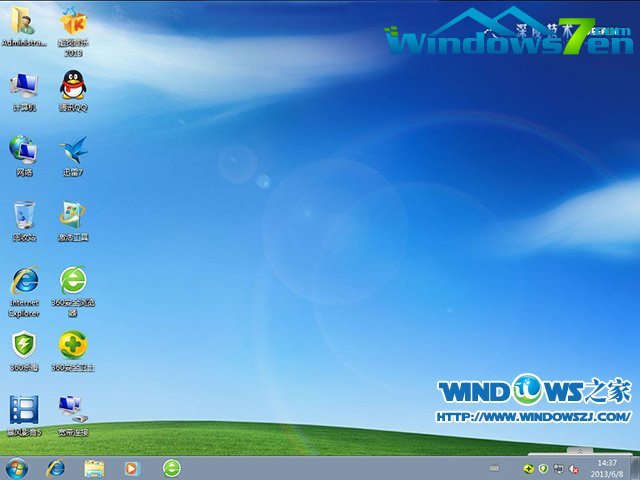Open 360 Antivirus shield tray icon
Screen dimensions: 640x480
543,469
